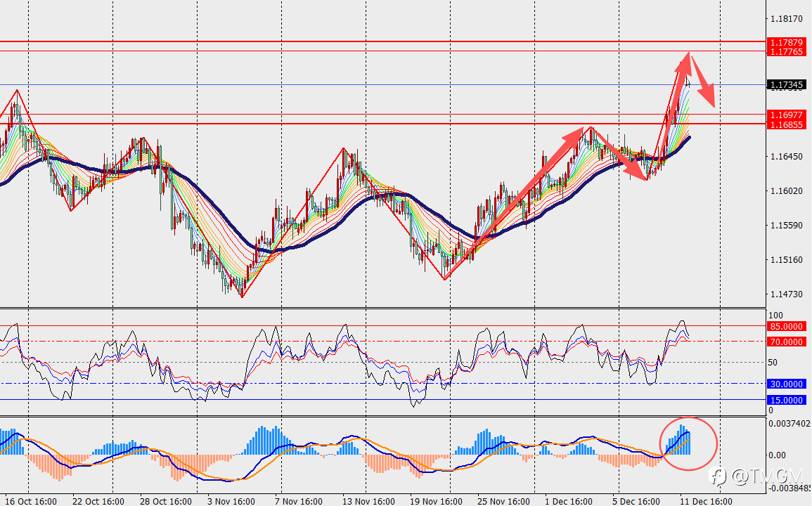Screen dimensions: 812x506
Task: Click the 1.18170 price scale value
Action: [786, 19]
